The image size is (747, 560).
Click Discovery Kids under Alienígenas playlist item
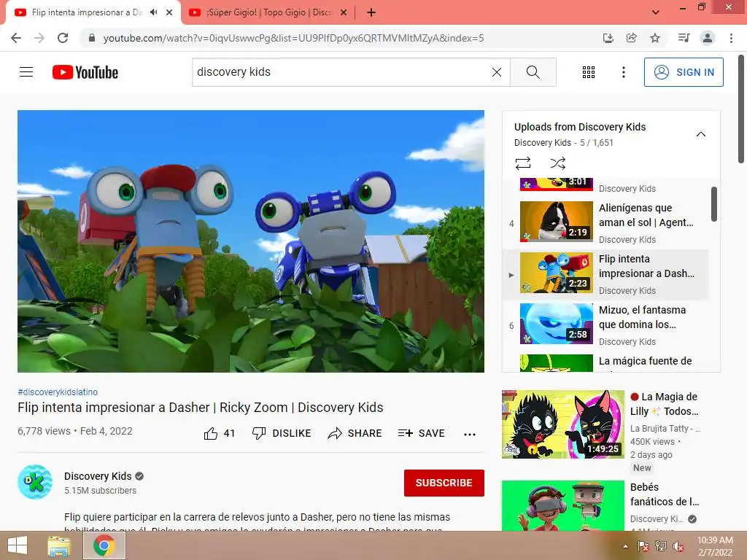(627, 239)
